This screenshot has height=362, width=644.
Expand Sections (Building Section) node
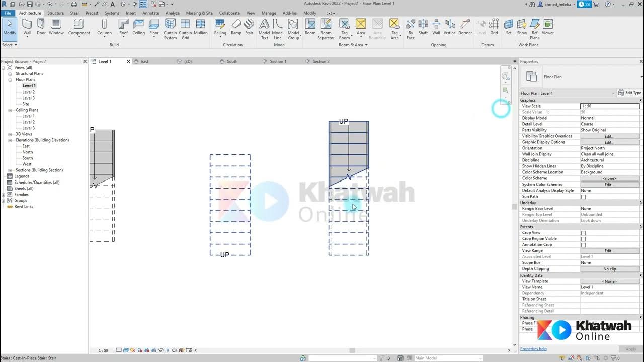coord(10,170)
